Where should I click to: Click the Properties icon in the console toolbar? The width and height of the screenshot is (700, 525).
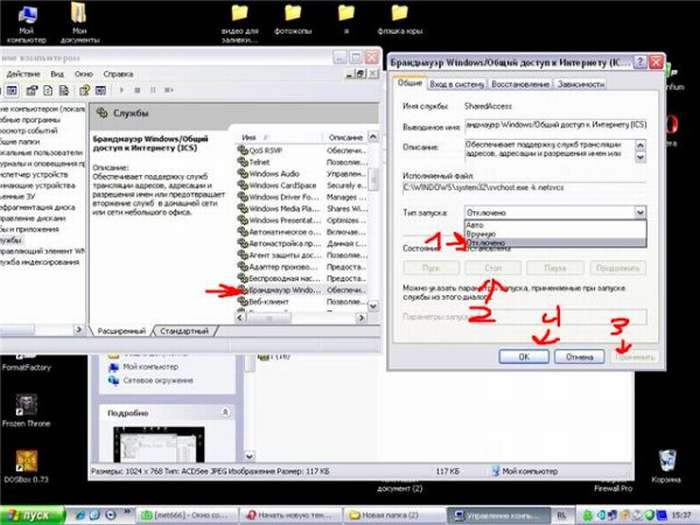31,91
